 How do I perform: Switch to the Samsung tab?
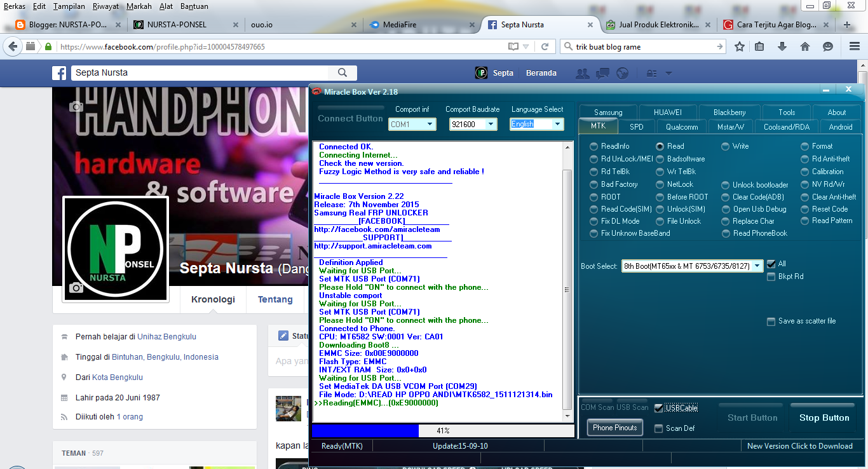[x=608, y=112]
